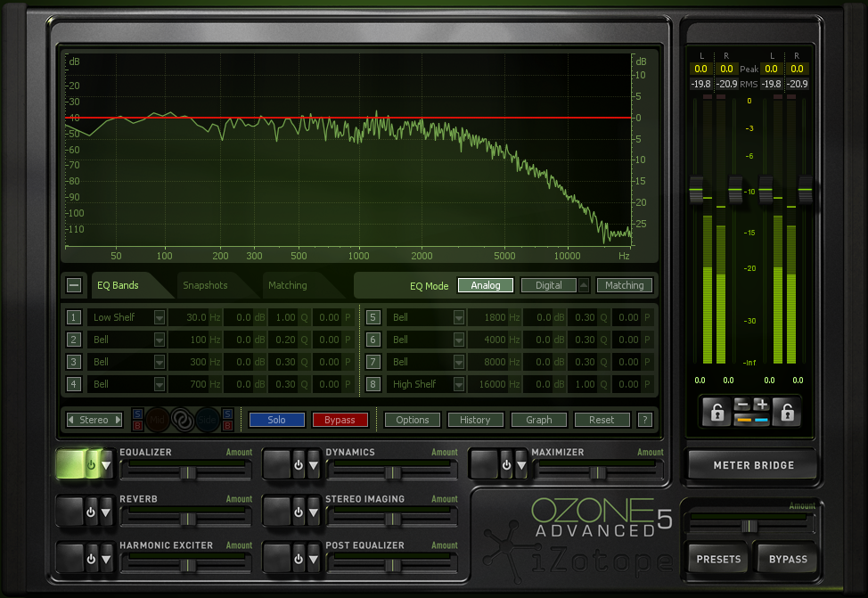Open the History button
This screenshot has height=598, width=868.
pos(476,420)
